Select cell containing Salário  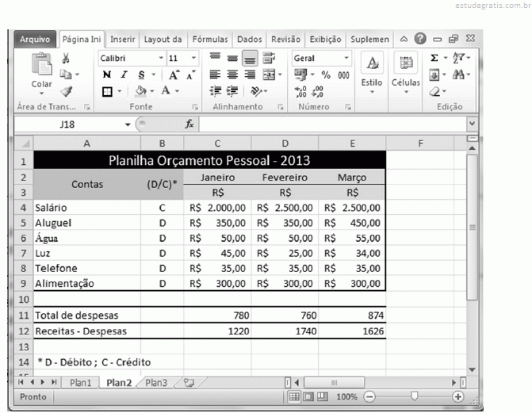pyautogui.click(x=86, y=208)
